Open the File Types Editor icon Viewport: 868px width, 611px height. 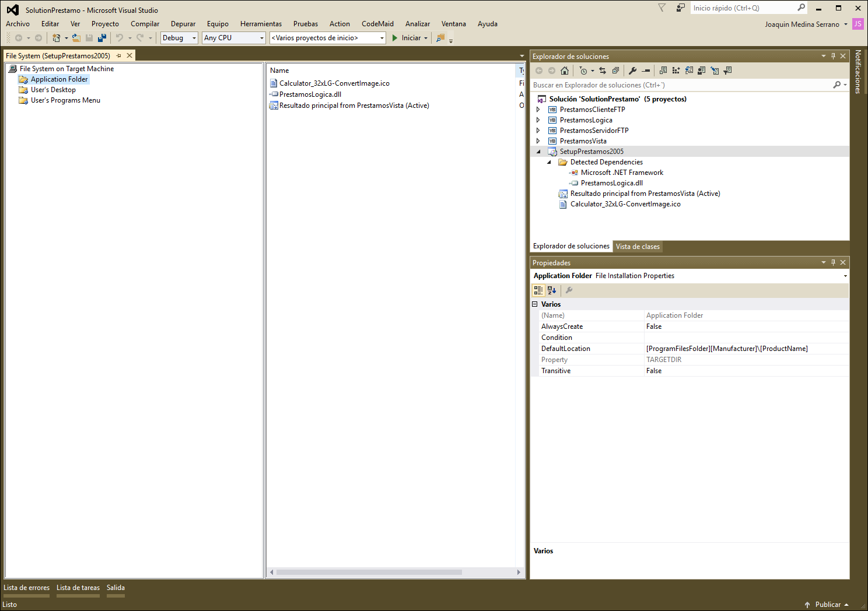(x=689, y=71)
